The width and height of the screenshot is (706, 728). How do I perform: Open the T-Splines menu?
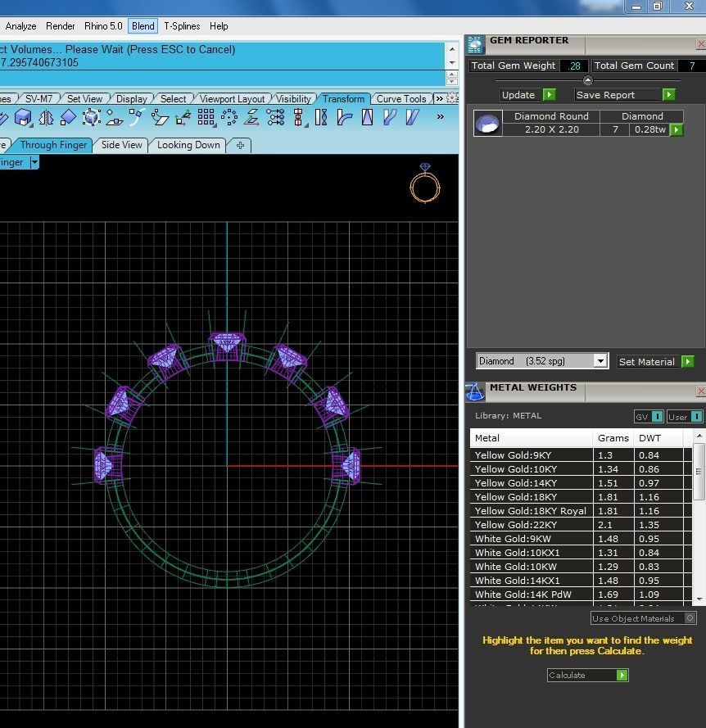tap(182, 26)
